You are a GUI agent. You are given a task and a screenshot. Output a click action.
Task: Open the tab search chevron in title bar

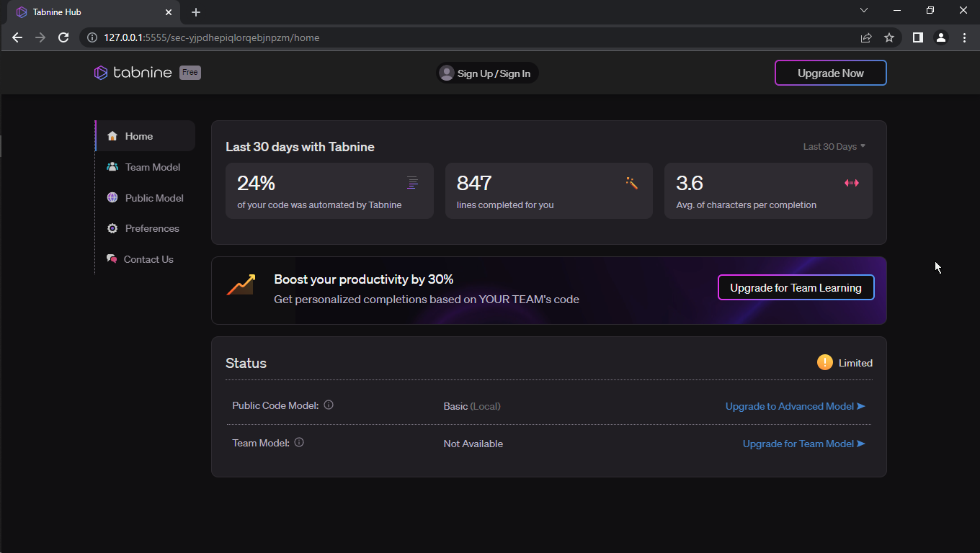[x=864, y=11]
